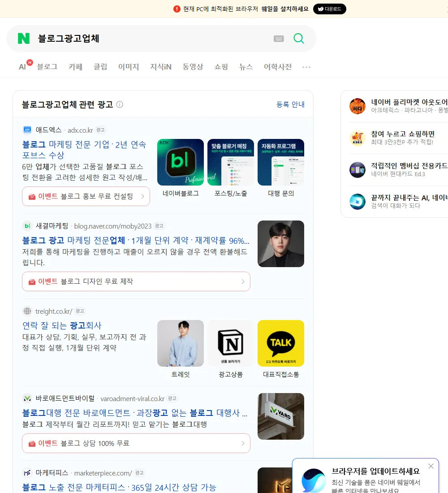Open the 맞춤 블로거 매칭 thumbnail

(231, 162)
